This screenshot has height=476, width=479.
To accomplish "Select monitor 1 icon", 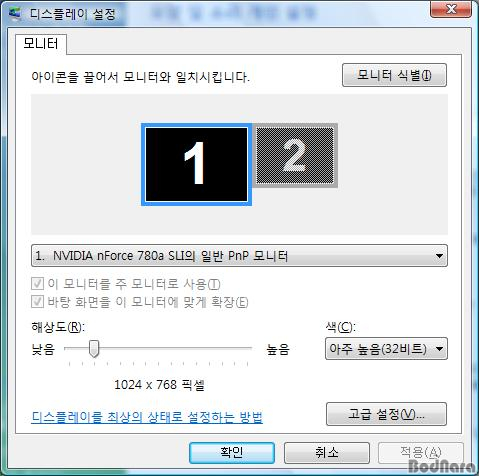I will click(x=196, y=164).
